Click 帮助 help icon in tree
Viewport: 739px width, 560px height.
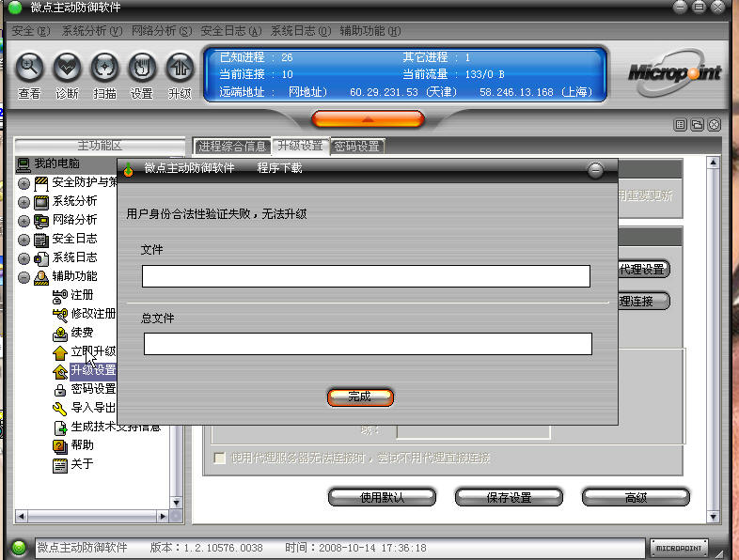point(60,446)
